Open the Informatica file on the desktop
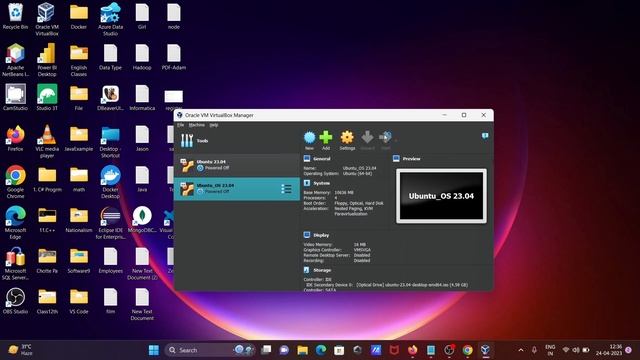The image size is (640, 360). click(142, 98)
